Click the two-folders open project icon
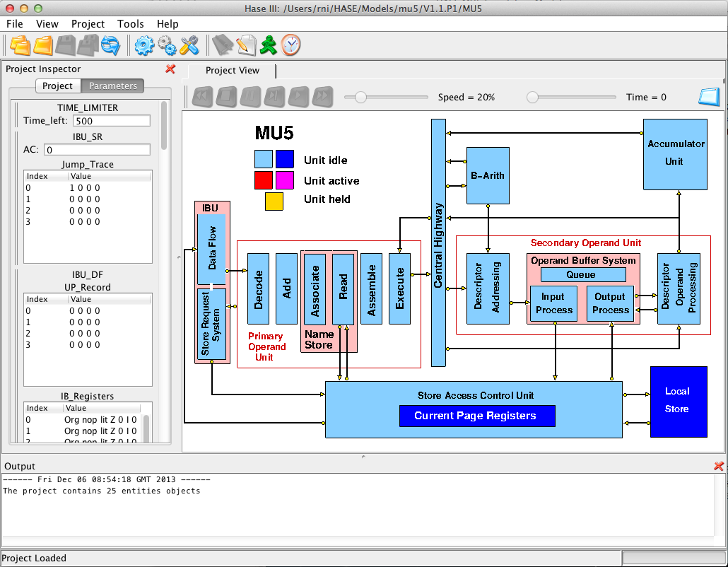 pyautogui.click(x=20, y=45)
